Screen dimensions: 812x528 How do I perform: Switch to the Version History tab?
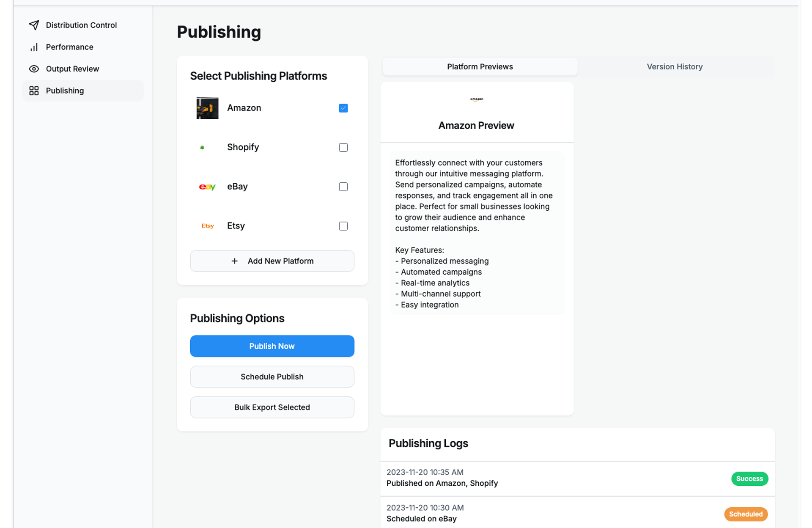674,67
